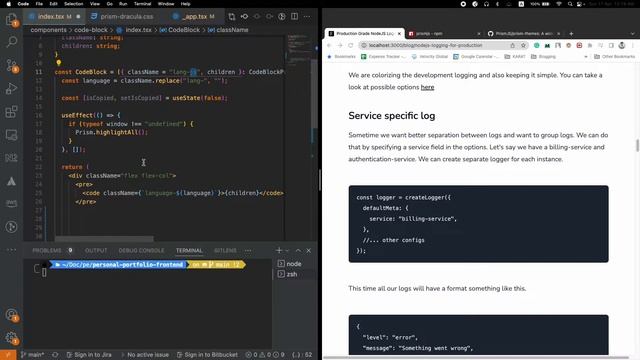This screenshot has width=640, height=360.
Task: Open editor more actions ellipsis
Action: 307,16
